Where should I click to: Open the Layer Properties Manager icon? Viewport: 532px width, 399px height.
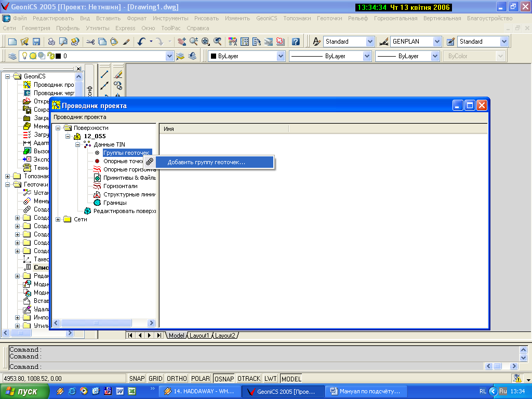click(x=12, y=56)
